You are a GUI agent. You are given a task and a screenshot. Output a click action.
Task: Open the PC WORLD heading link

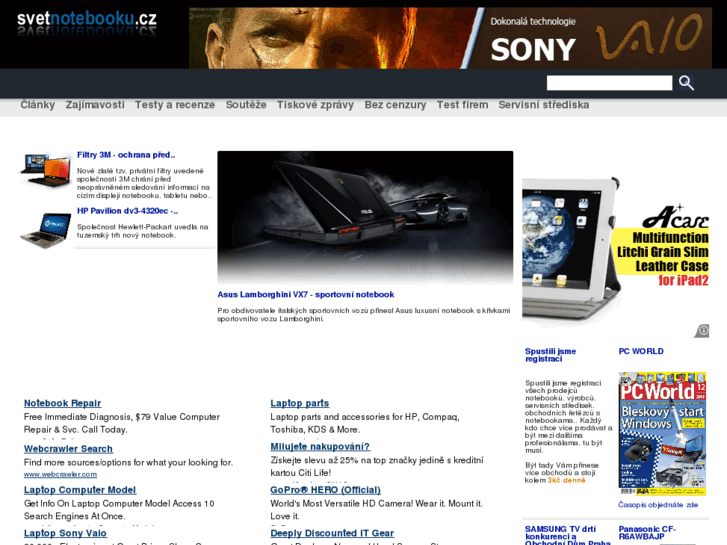(x=641, y=351)
